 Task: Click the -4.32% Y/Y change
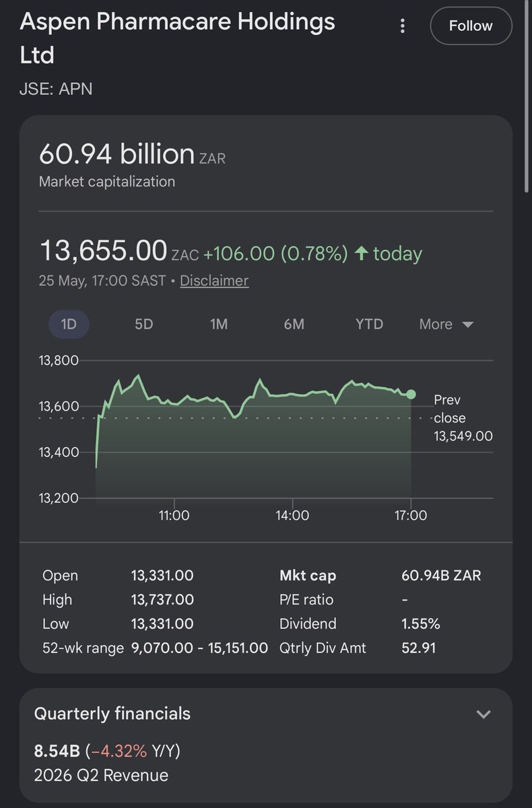point(132,750)
